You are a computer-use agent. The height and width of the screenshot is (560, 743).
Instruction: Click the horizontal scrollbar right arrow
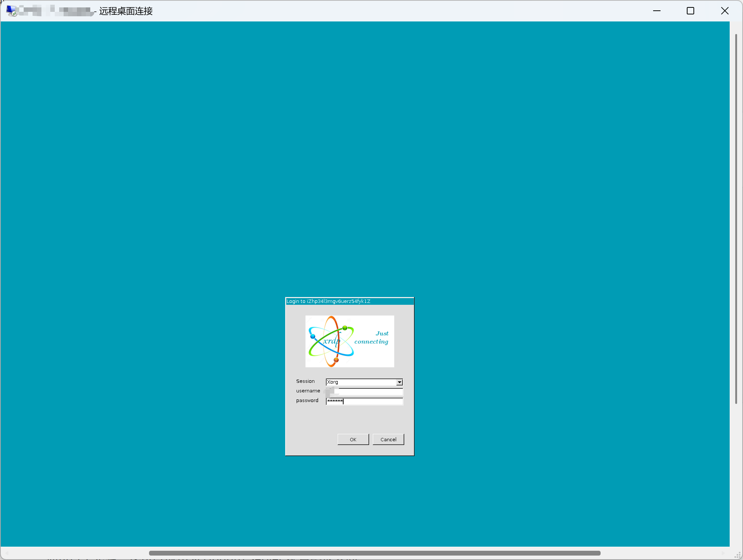pos(723,553)
